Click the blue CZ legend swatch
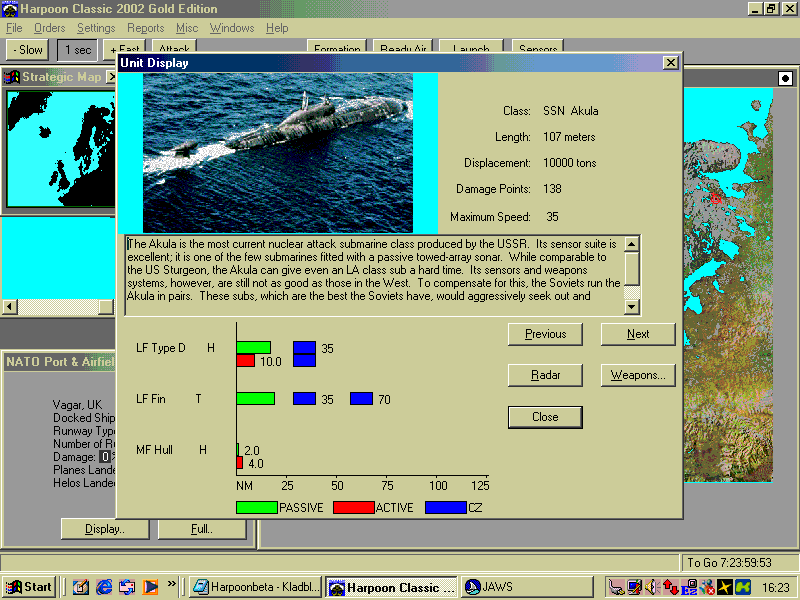Image resolution: width=800 pixels, height=600 pixels. tap(445, 508)
